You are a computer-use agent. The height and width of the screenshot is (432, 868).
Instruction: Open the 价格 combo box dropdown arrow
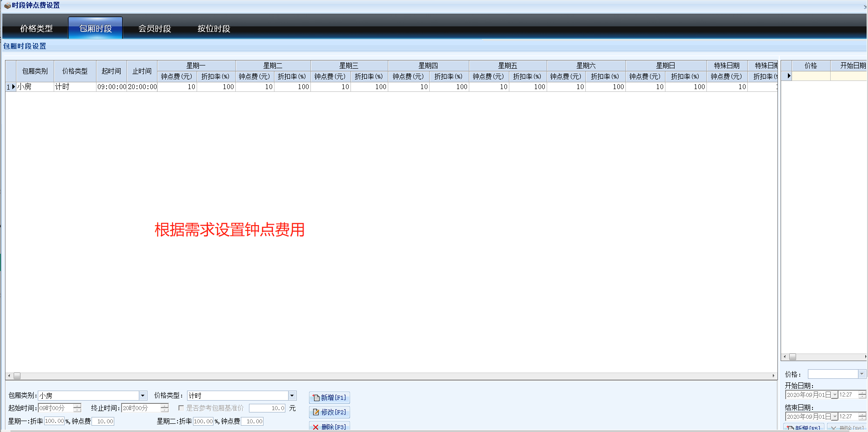tap(862, 374)
